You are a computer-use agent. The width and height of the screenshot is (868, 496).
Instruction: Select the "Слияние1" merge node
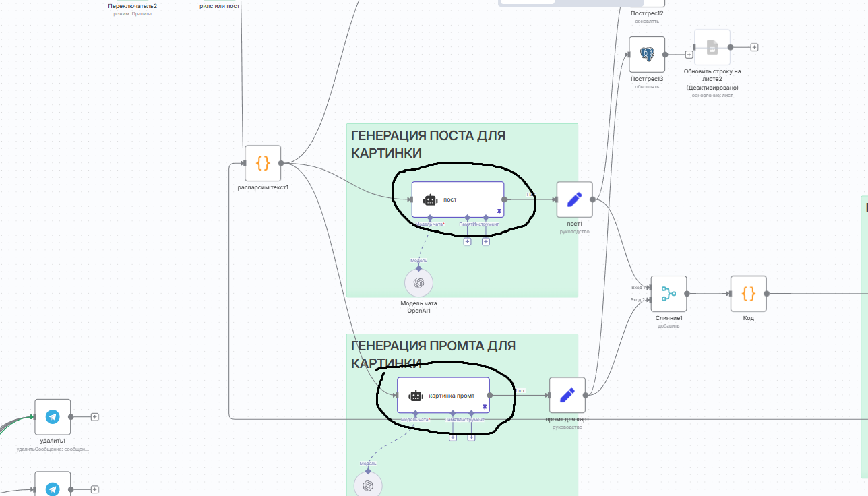[669, 294]
